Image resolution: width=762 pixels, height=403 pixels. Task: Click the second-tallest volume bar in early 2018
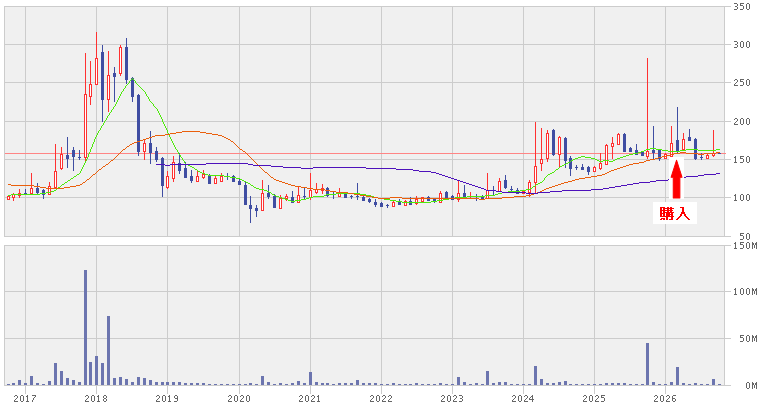[108, 350]
